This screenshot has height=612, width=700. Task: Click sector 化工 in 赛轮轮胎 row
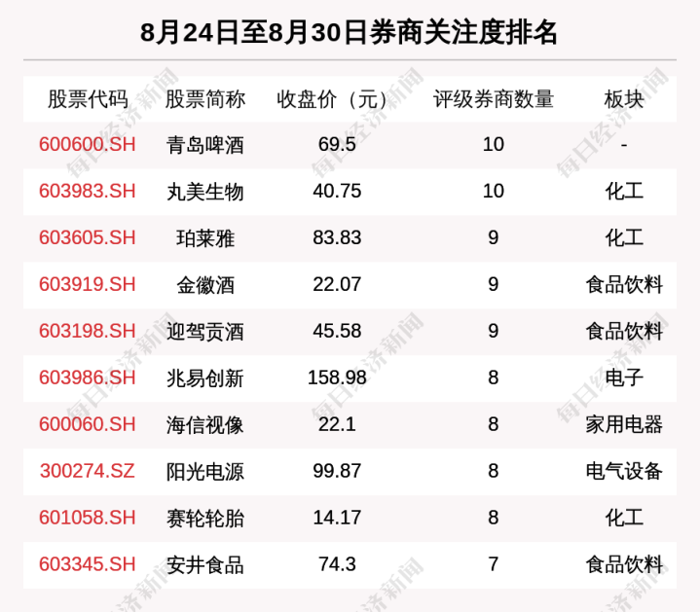point(624,518)
